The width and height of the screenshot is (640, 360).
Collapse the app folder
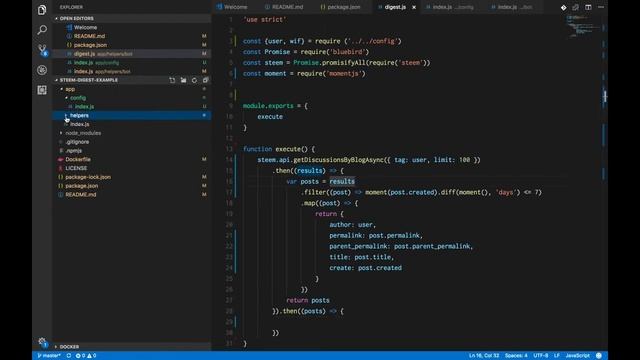click(70, 89)
